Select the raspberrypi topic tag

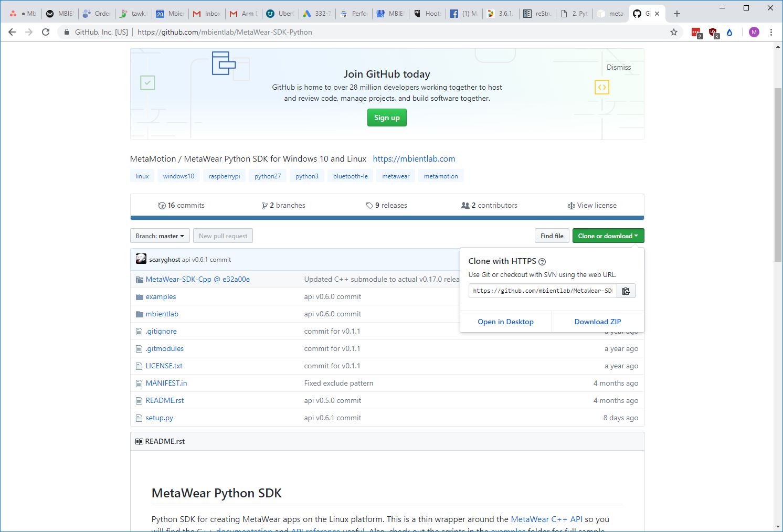pyautogui.click(x=224, y=176)
